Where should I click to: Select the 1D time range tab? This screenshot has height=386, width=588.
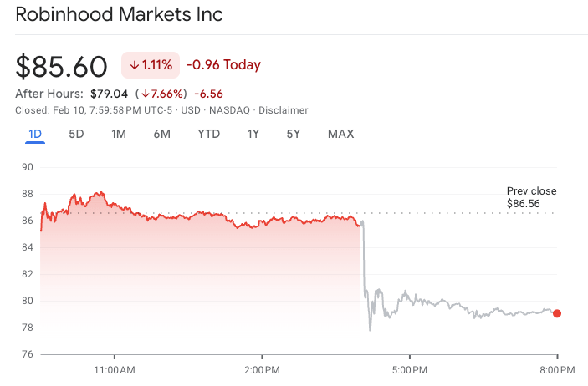(x=35, y=134)
